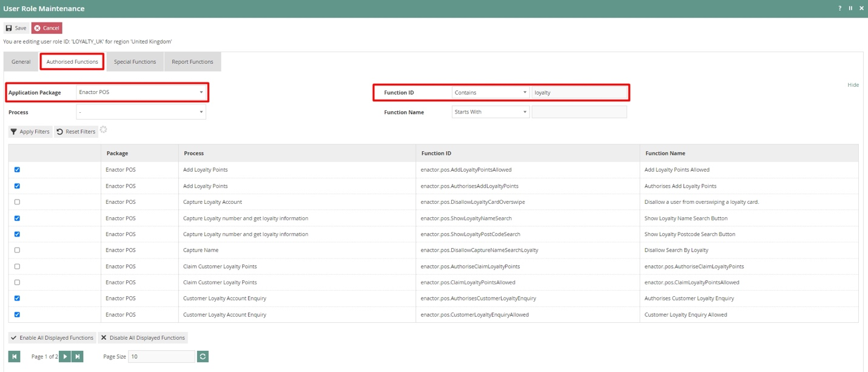Open the next page using the arrow icon
The image size is (868, 372).
coord(65,356)
